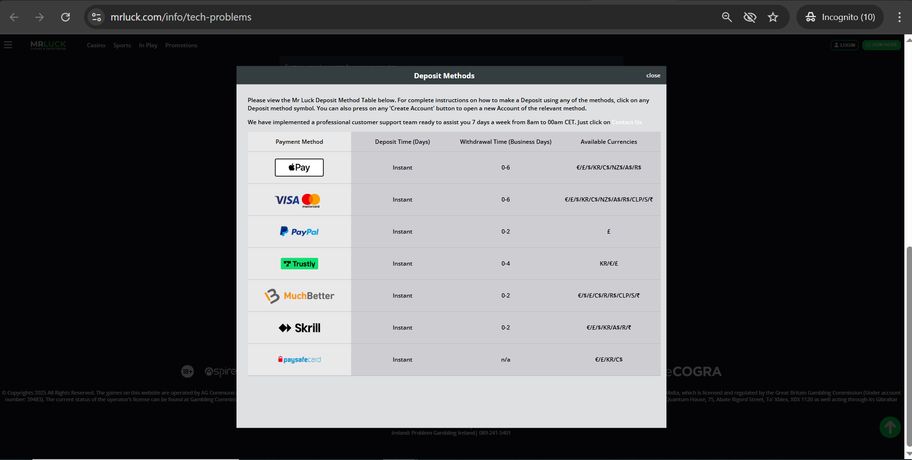The image size is (912, 460).
Task: Click the Withdrawal Time (Business Days) header
Action: tap(505, 142)
